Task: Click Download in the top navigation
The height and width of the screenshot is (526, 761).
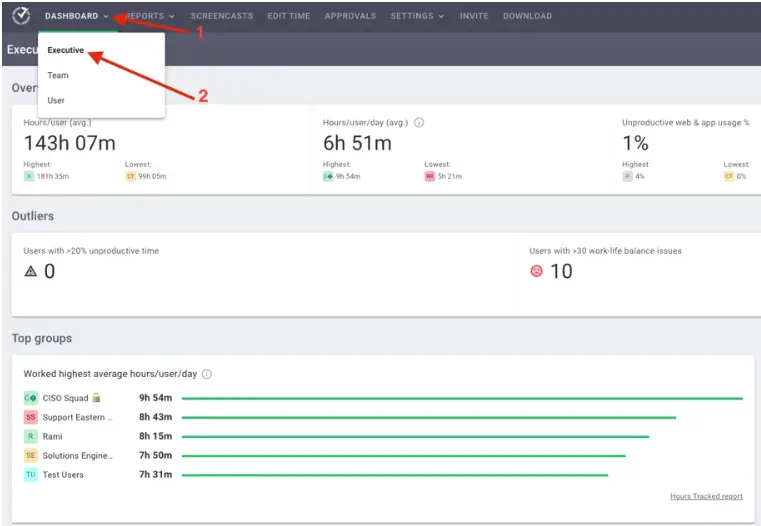Action: 528,16
